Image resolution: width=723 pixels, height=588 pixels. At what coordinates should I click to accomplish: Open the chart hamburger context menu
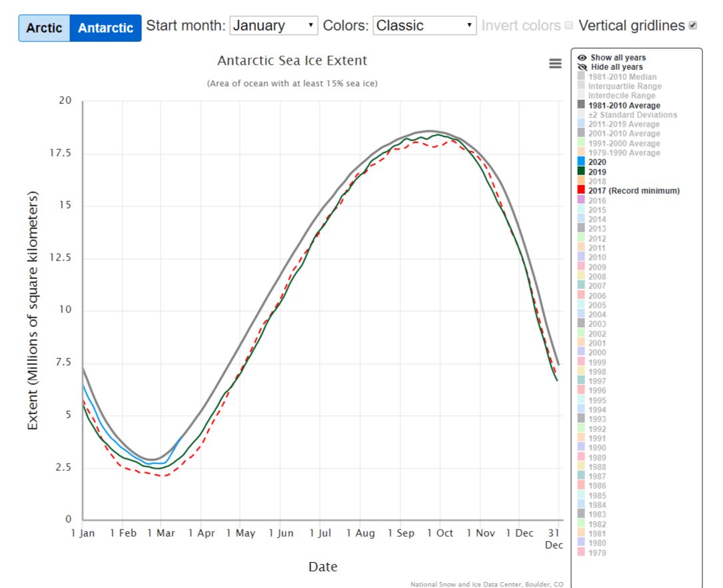pyautogui.click(x=555, y=63)
